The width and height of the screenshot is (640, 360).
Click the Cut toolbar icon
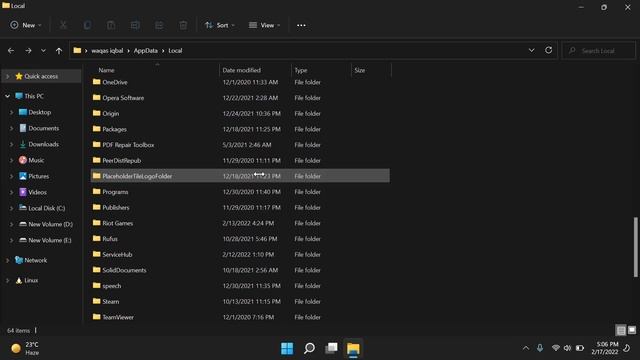(63, 25)
